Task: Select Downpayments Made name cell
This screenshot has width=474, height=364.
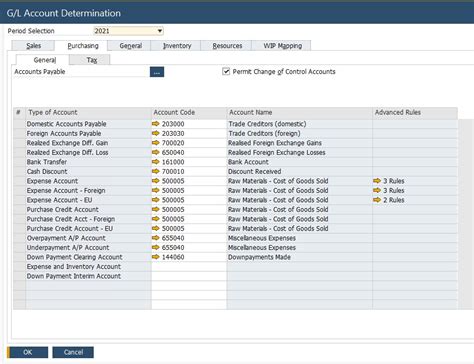Action: point(300,257)
